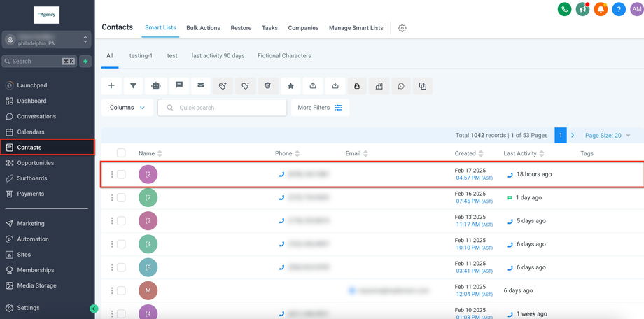Click the add tag icon
Screen dimensions: 644x319
(x=223, y=86)
